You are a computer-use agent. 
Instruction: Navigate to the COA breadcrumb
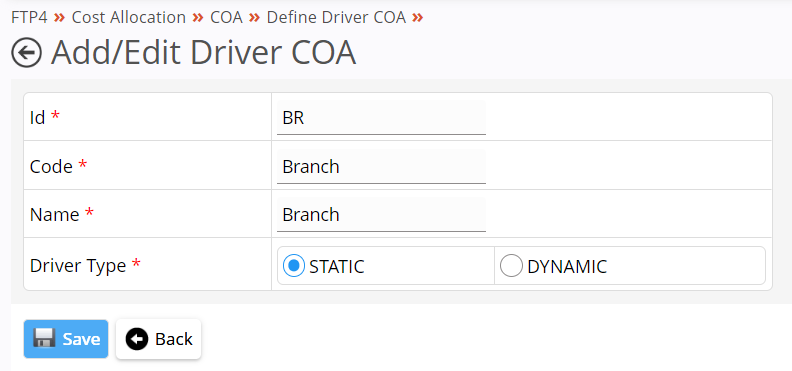226,18
